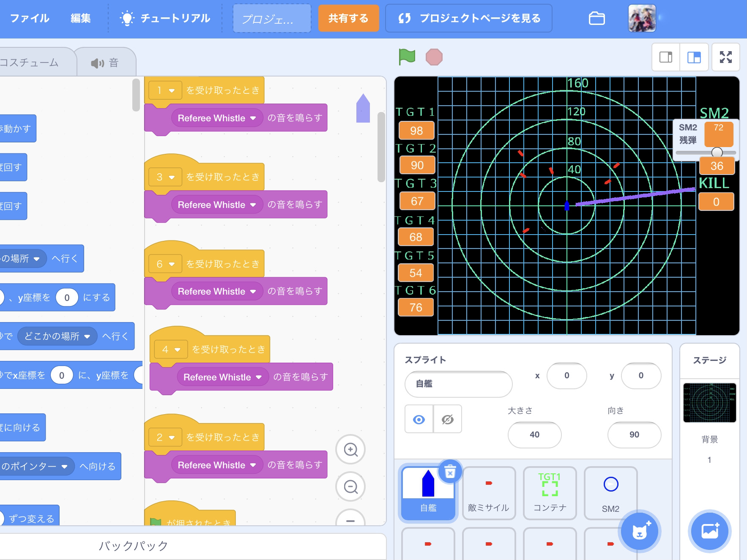Viewport: 747px width, 560px height.
Task: Open the ファイル menu
Action: click(x=30, y=19)
